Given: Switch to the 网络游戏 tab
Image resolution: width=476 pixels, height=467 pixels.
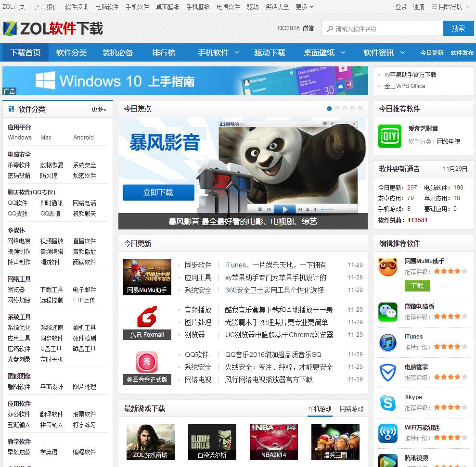Looking at the screenshot, I should coord(351,409).
